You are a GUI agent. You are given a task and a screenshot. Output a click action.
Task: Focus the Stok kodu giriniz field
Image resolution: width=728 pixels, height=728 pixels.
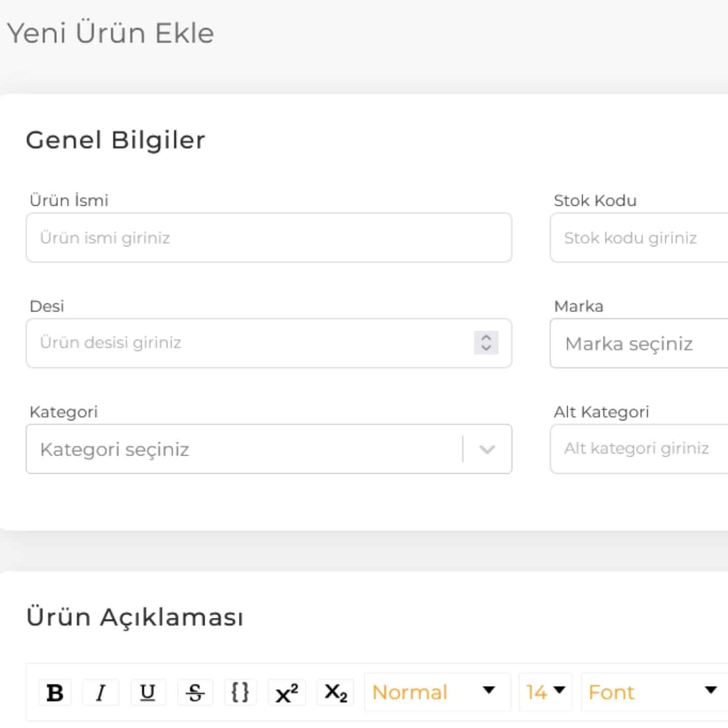coord(639,238)
